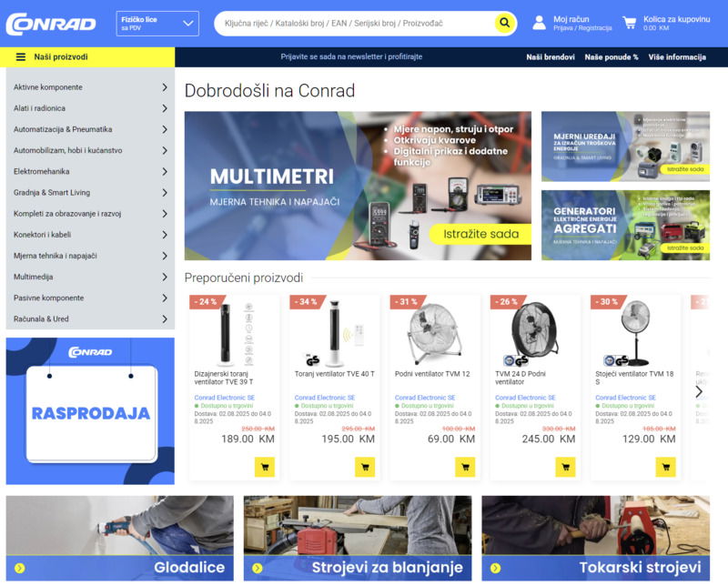Click the user account icon
Viewport: 728px width, 586px height.
pyautogui.click(x=539, y=23)
